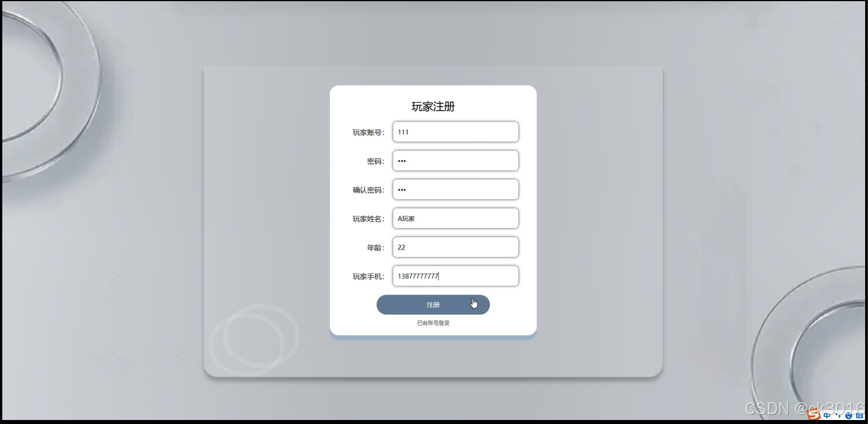The image size is (868, 424).
Task: Click the 玩家姓名 label
Action: [369, 219]
